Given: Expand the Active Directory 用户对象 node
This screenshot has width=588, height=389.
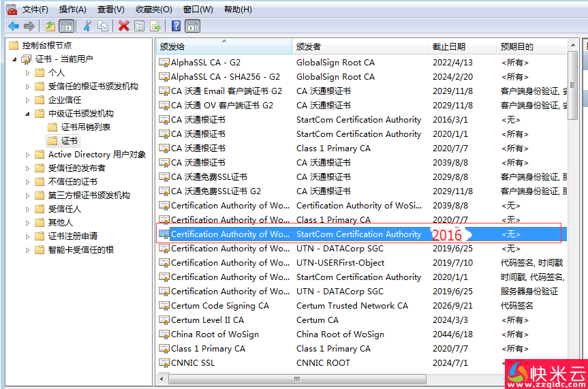Looking at the screenshot, I should 27,155.
